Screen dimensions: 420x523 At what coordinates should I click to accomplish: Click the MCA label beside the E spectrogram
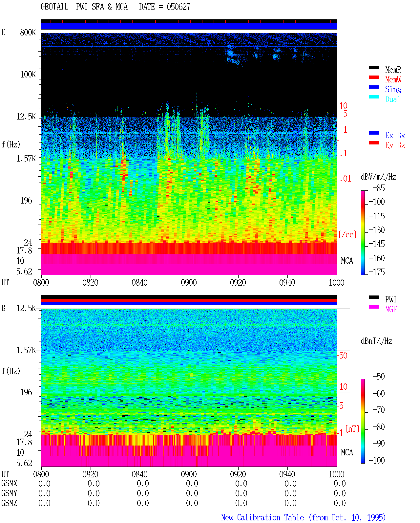click(347, 261)
